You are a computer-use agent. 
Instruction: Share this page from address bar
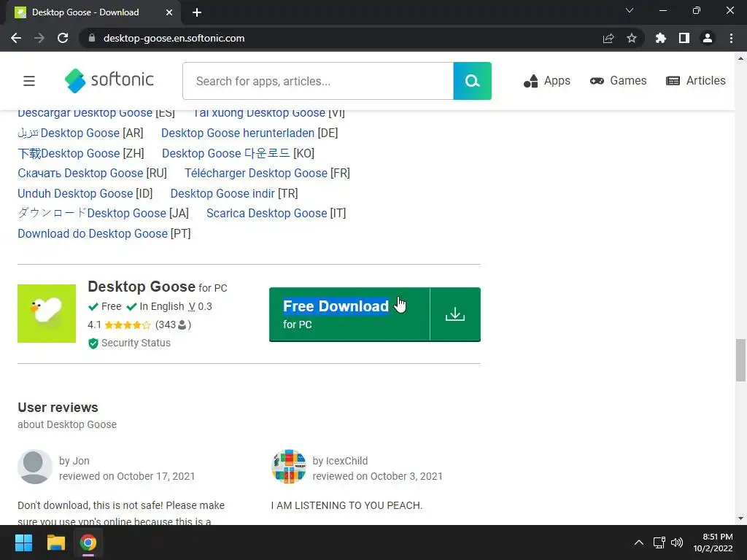608,38
